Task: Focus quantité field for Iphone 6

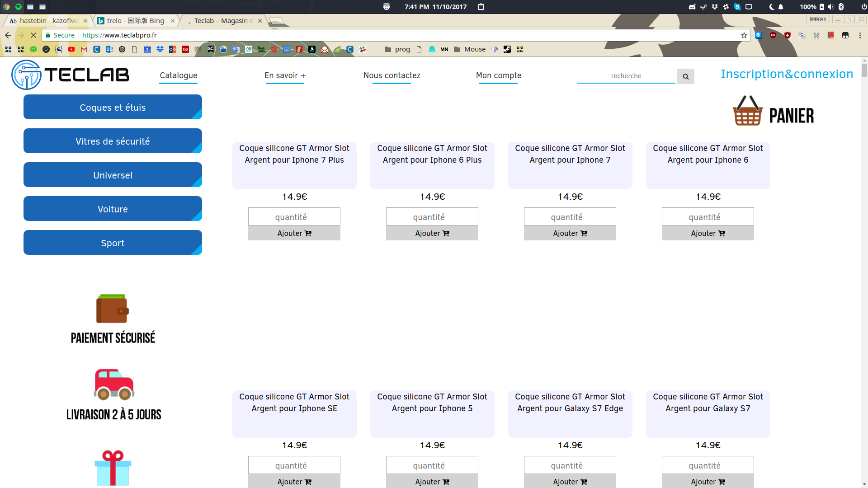Action: point(708,217)
